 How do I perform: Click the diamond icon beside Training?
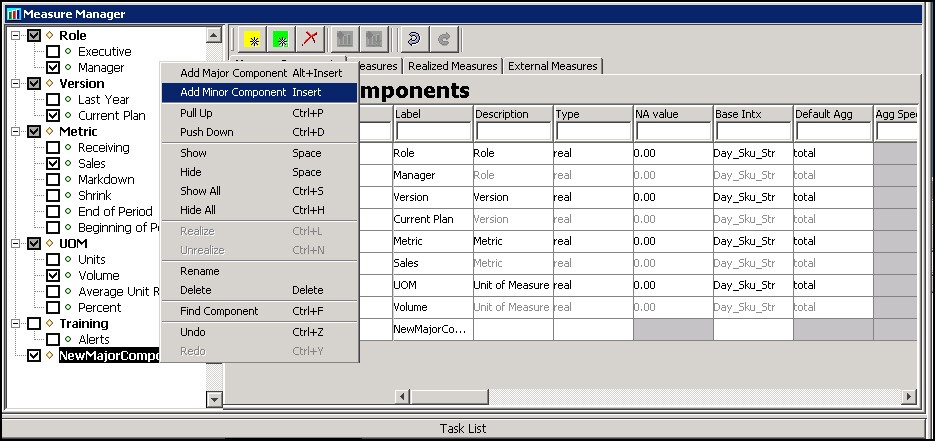click(49, 324)
